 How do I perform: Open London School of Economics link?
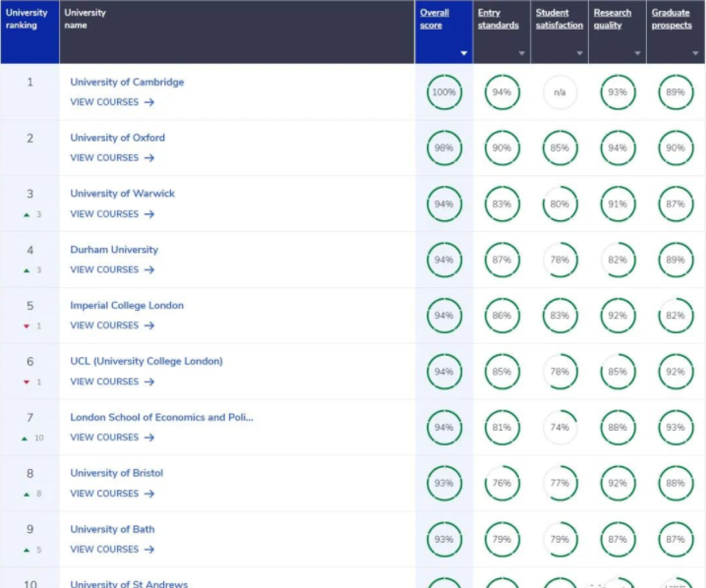161,417
